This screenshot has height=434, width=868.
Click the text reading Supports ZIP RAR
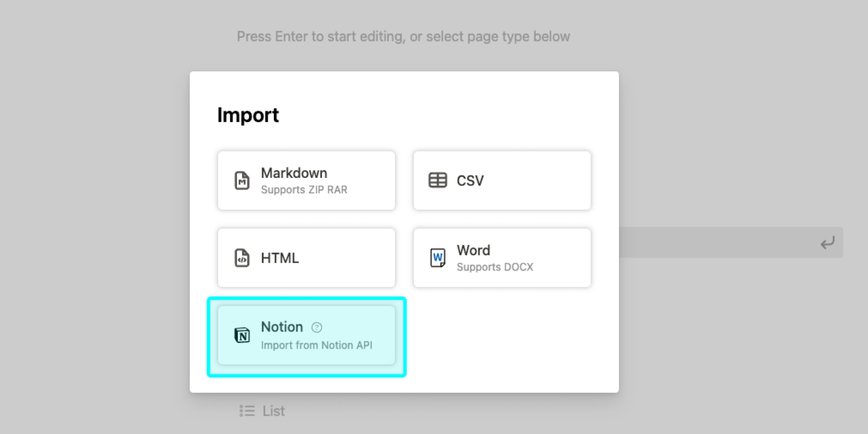pos(304,189)
